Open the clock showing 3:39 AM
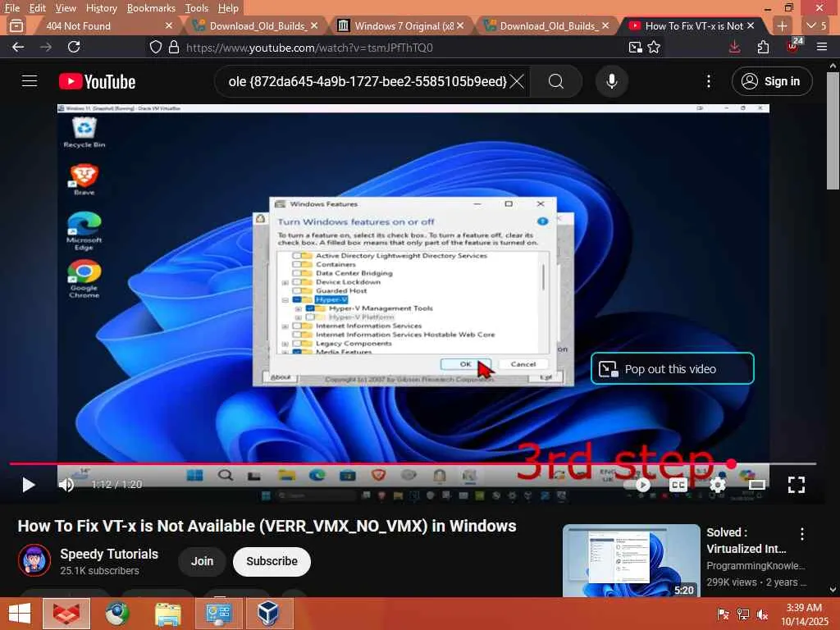Screen dimensions: 840x630 pos(804,614)
